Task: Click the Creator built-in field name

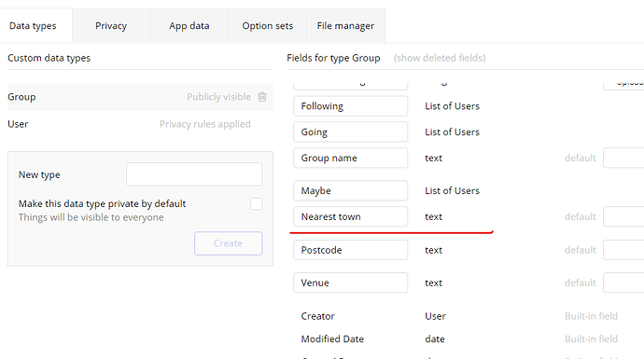Action: (317, 316)
